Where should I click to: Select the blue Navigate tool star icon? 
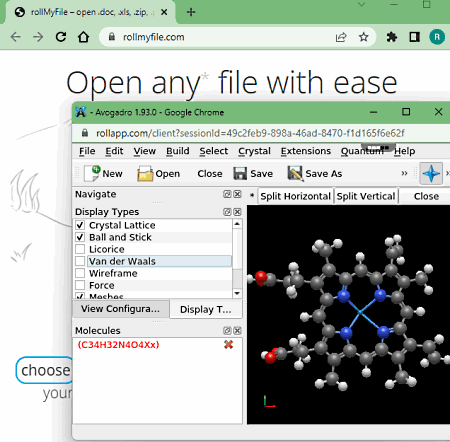click(x=431, y=173)
